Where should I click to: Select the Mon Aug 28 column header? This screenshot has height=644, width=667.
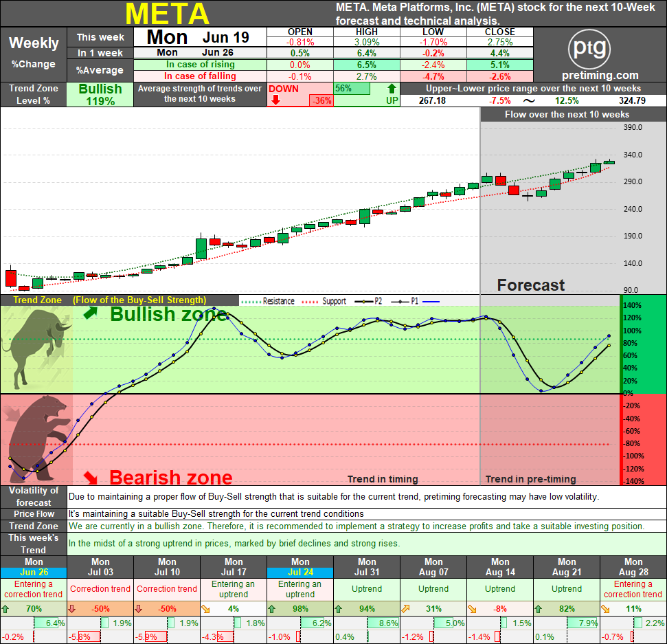click(x=633, y=567)
